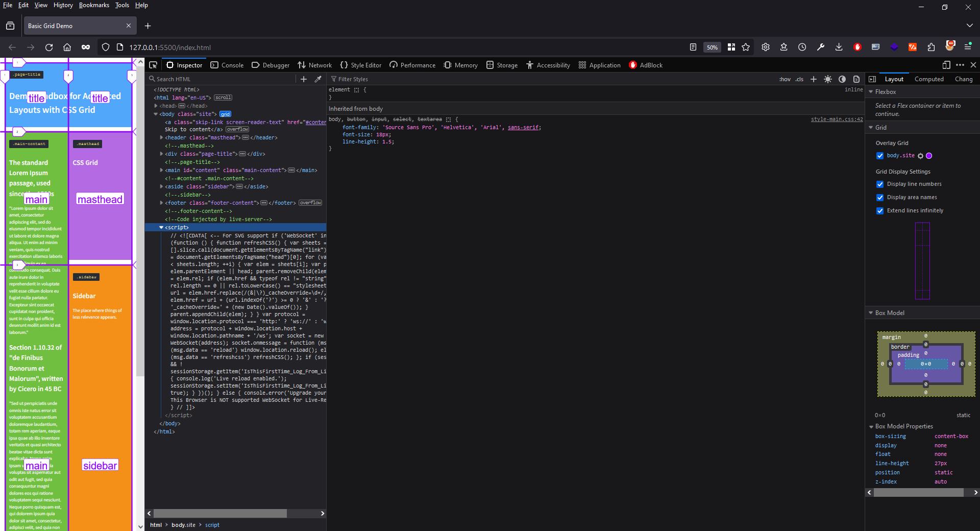
Task: Pick a color with the eyedropper
Action: 318,79
